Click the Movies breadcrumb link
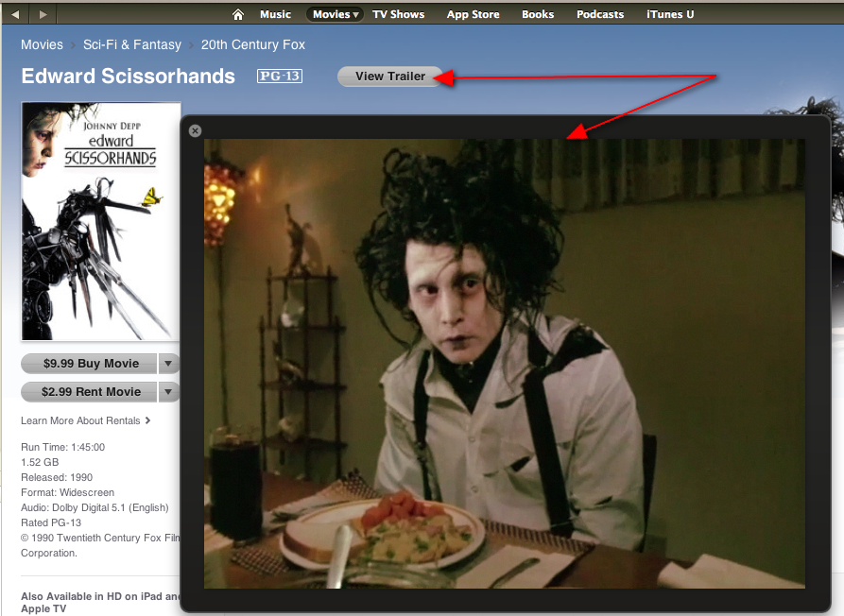The width and height of the screenshot is (844, 616). 42,44
